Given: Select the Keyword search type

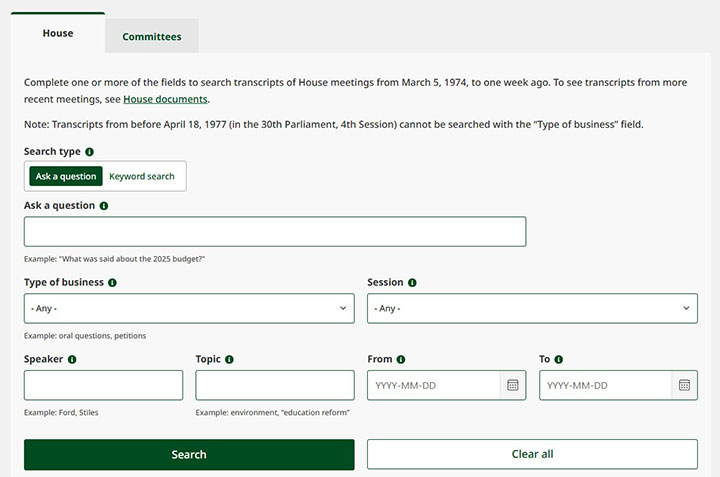Looking at the screenshot, I should click(142, 176).
